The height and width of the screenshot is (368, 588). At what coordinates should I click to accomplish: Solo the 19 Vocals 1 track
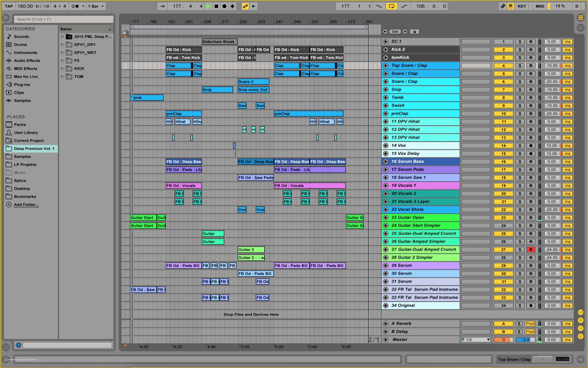[520, 186]
